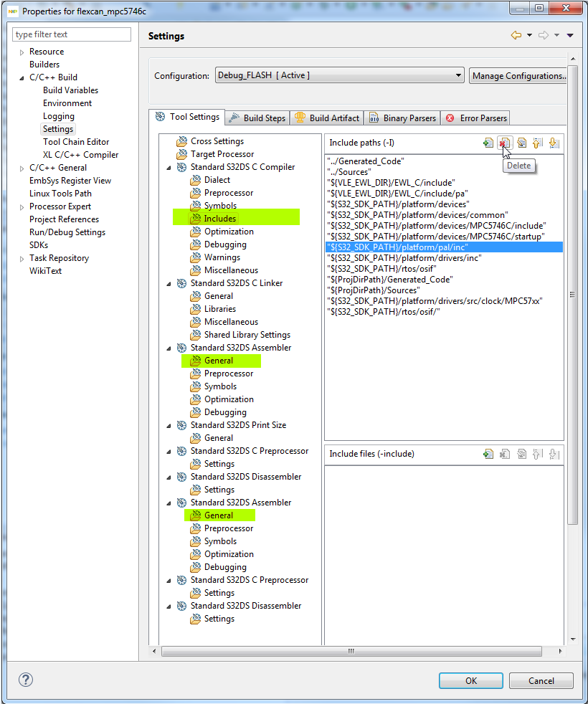
Task: Open Shared Library Settings item
Action: 247,335
